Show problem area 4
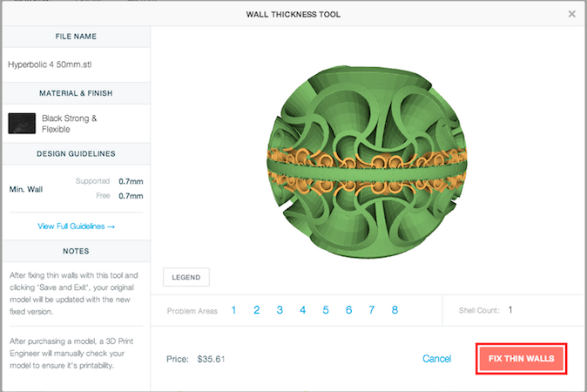The width and height of the screenshot is (587, 392). point(302,310)
